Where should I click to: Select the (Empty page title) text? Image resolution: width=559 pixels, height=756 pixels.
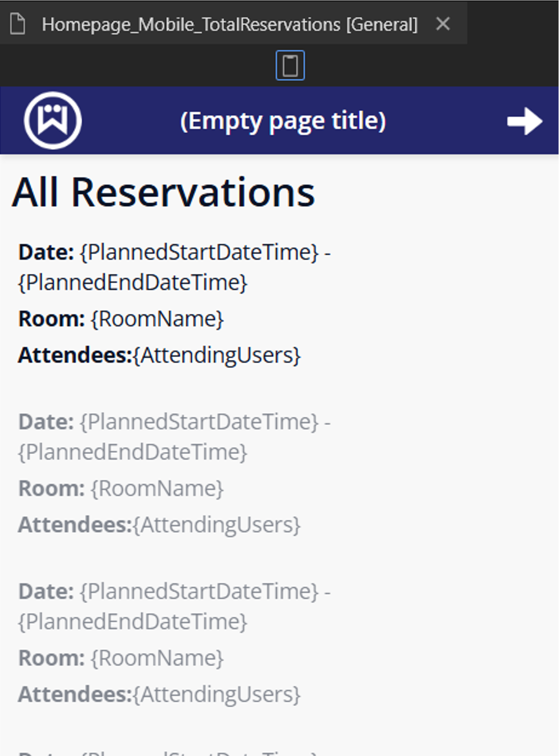click(x=283, y=121)
